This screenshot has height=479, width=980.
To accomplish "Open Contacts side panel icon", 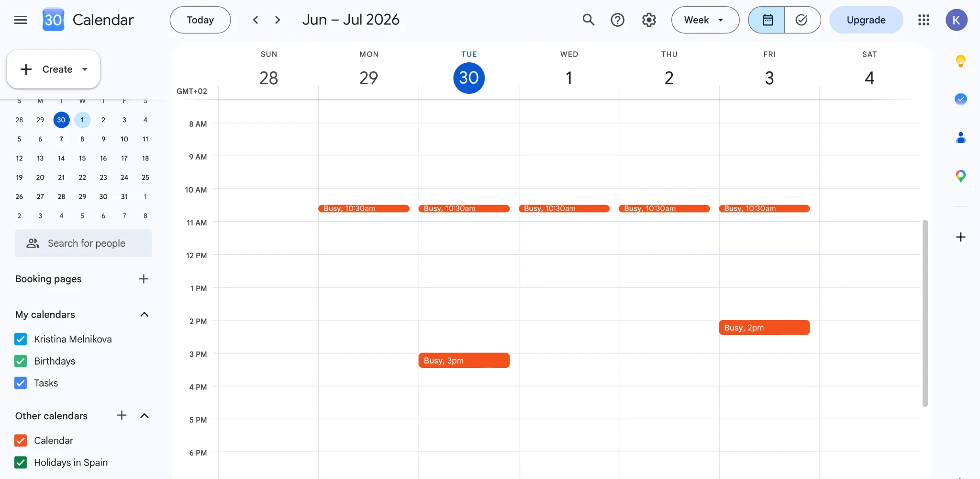I will tap(960, 138).
